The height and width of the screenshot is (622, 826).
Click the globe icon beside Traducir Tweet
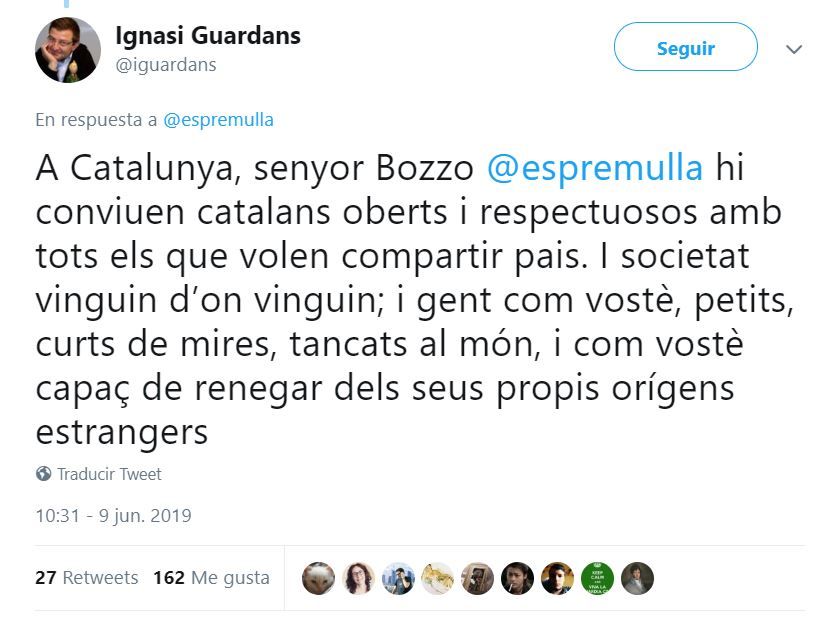43,474
